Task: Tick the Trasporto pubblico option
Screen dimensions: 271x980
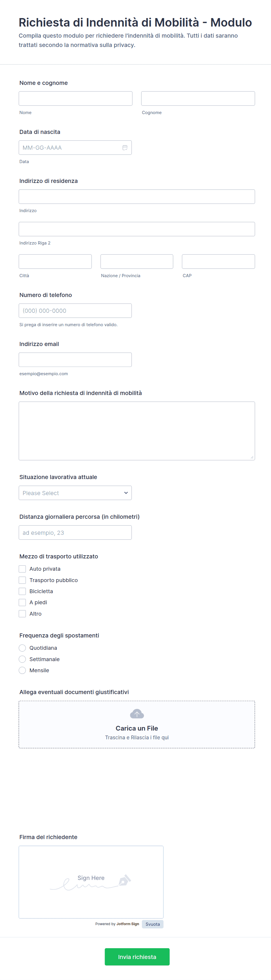Action: click(x=22, y=580)
